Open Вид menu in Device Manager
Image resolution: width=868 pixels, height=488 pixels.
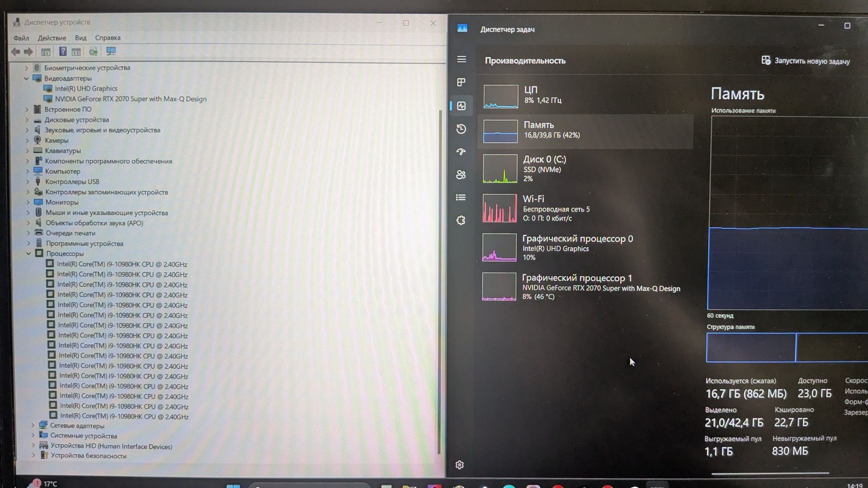click(x=80, y=38)
